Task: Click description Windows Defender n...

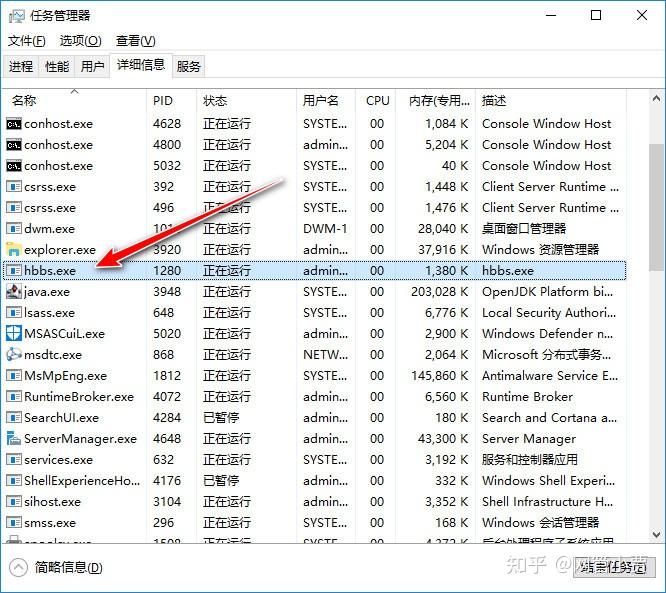Action: coord(547,334)
